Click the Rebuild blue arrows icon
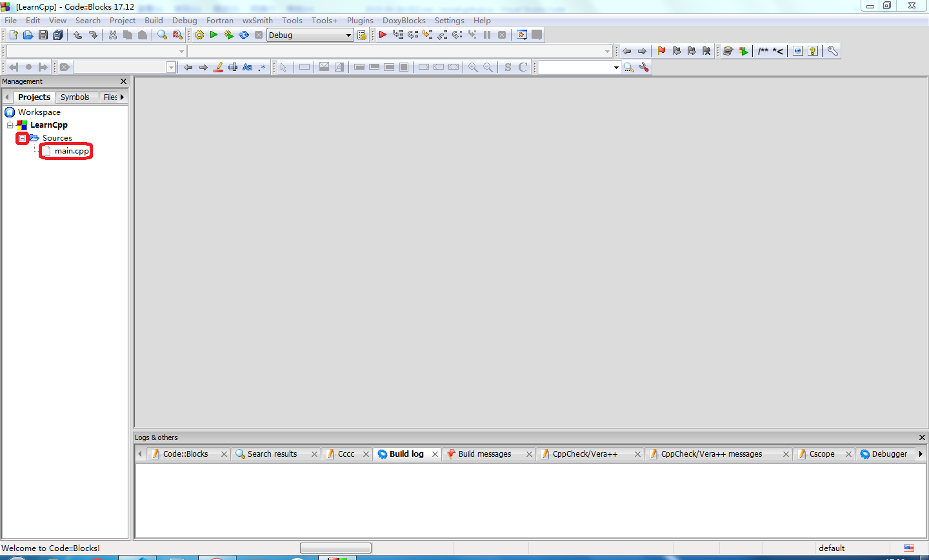 pyautogui.click(x=244, y=35)
